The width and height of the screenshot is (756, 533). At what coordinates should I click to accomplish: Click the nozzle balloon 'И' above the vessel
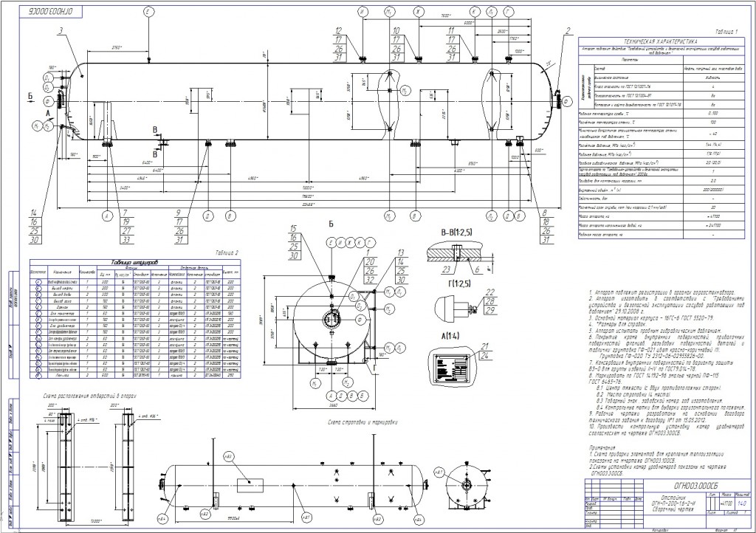(x=362, y=12)
